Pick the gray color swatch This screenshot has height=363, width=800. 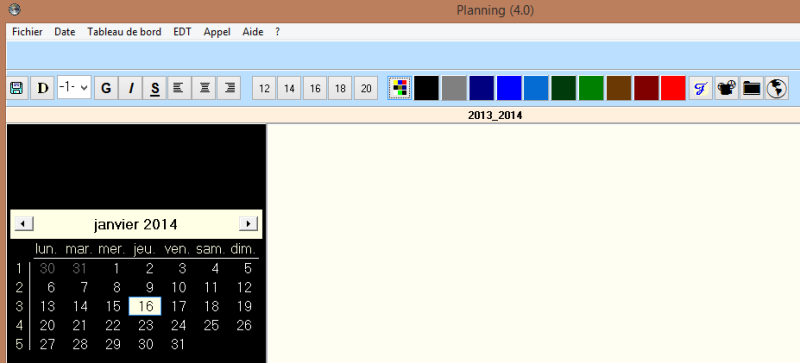pyautogui.click(x=454, y=88)
